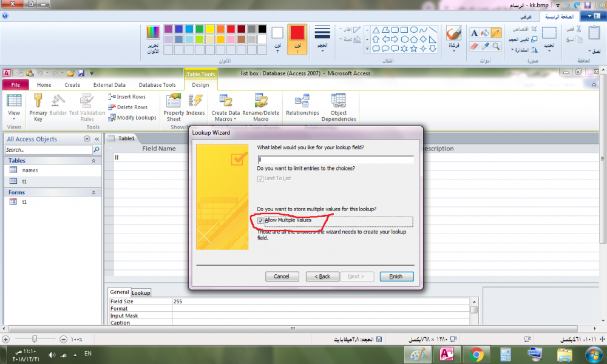Click Insert Rows in the Tools group
The width and height of the screenshot is (607, 364).
[x=127, y=96]
